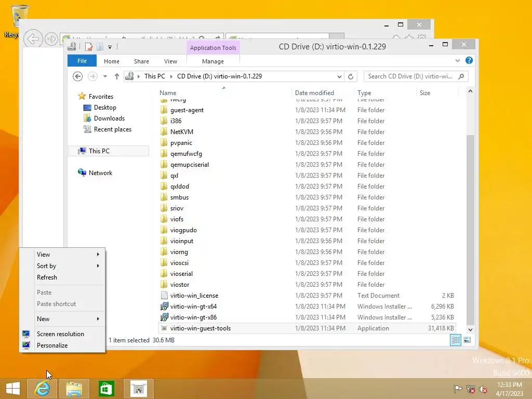
Task: Open the Windows Store taskbar icon
Action: coord(106,389)
